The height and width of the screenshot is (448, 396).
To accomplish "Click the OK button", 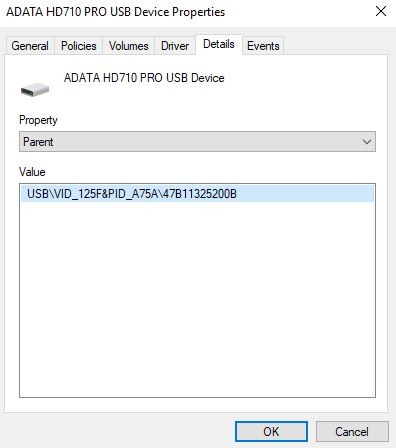I will coord(271,431).
